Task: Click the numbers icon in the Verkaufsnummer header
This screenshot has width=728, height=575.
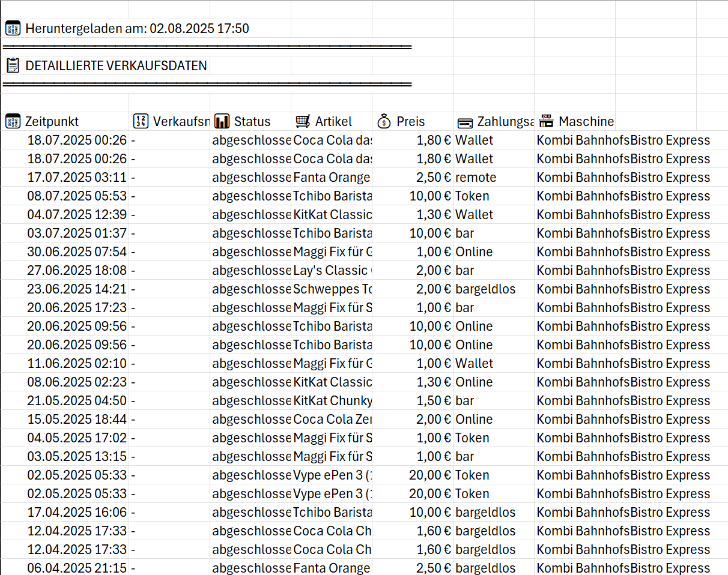Action: (141, 122)
